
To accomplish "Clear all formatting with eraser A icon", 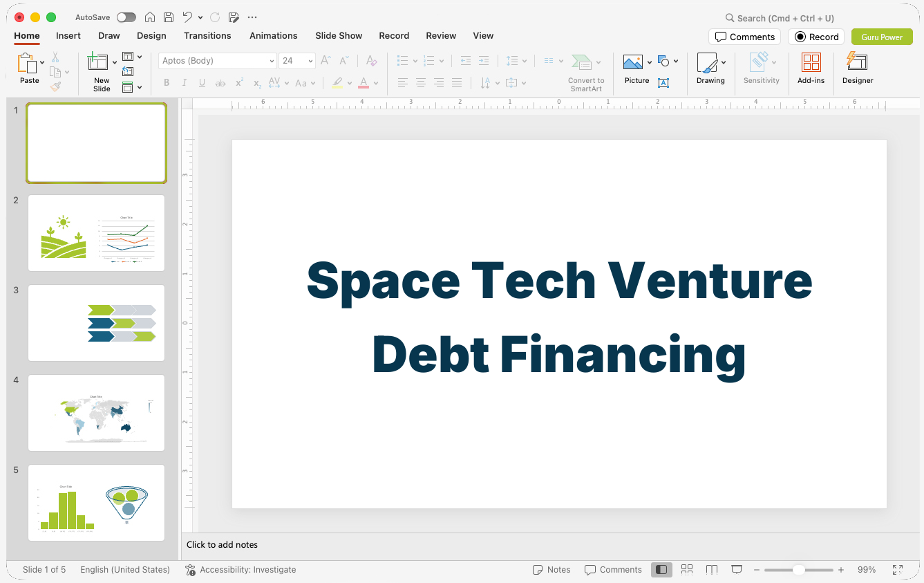I will pyautogui.click(x=372, y=61).
